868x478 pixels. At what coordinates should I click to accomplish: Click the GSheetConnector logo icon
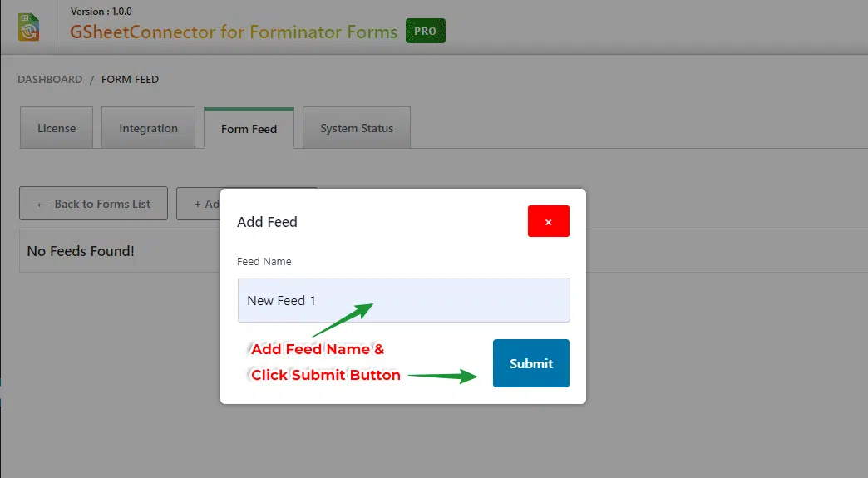click(29, 27)
